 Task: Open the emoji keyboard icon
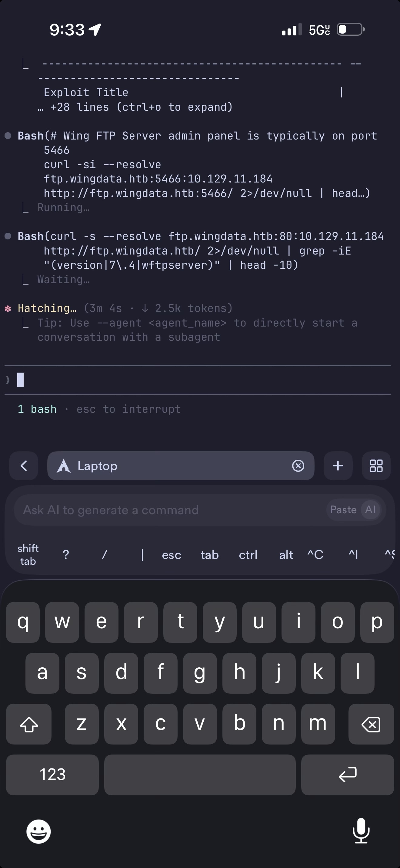pyautogui.click(x=38, y=831)
